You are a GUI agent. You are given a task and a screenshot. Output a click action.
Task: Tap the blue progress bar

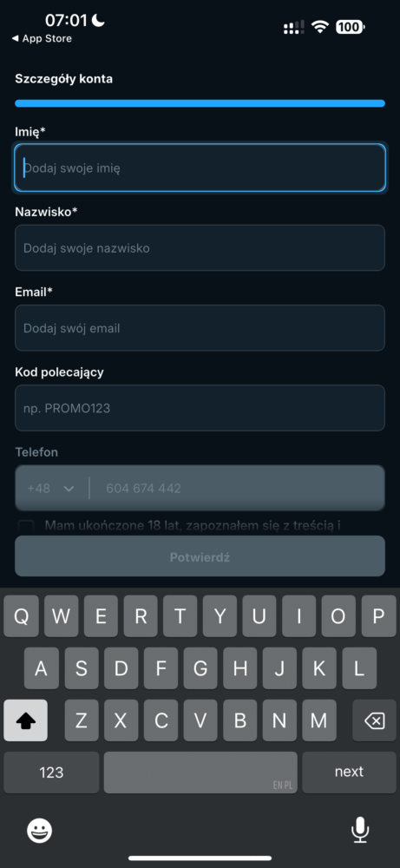(200, 103)
